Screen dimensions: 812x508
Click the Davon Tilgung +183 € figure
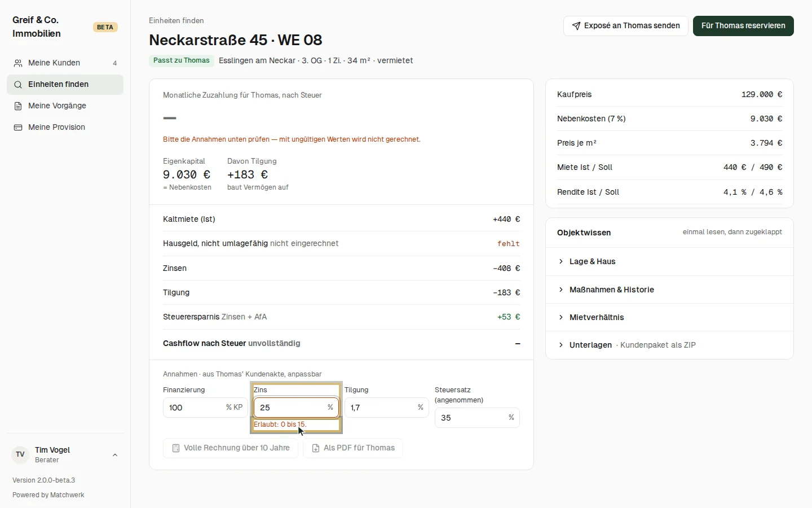(248, 175)
